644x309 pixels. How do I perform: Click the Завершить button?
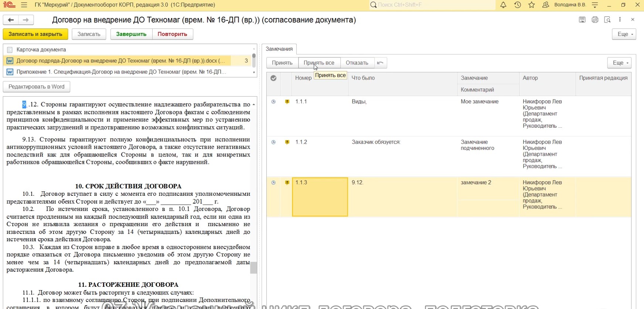(131, 34)
